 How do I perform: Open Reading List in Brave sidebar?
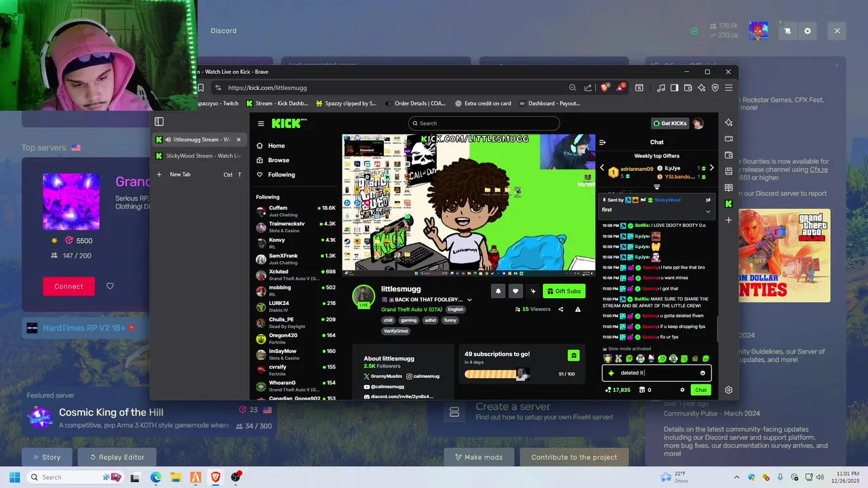coord(728,188)
